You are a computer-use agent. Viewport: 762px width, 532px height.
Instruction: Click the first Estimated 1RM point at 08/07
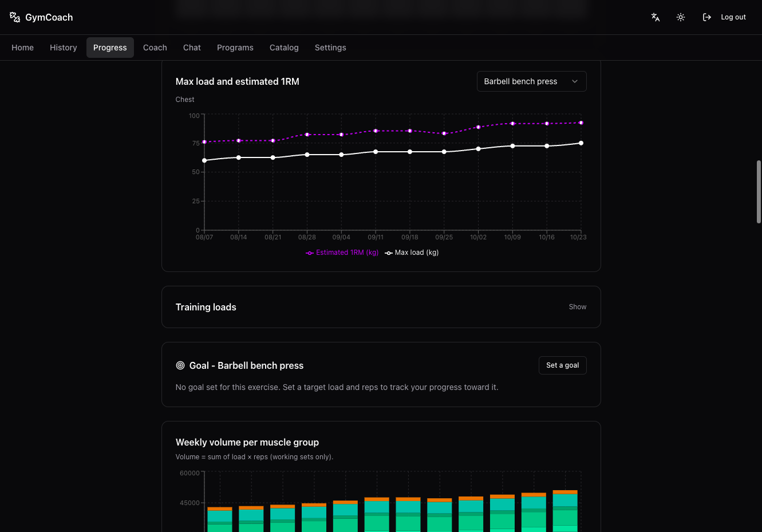[204, 142]
